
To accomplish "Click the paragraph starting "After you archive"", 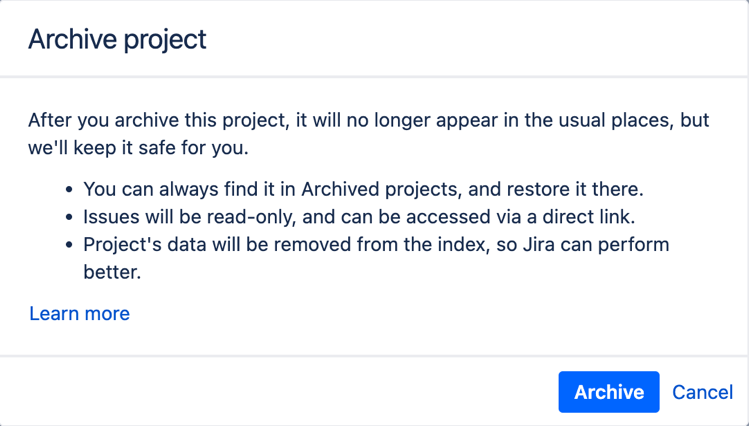I will point(368,134).
